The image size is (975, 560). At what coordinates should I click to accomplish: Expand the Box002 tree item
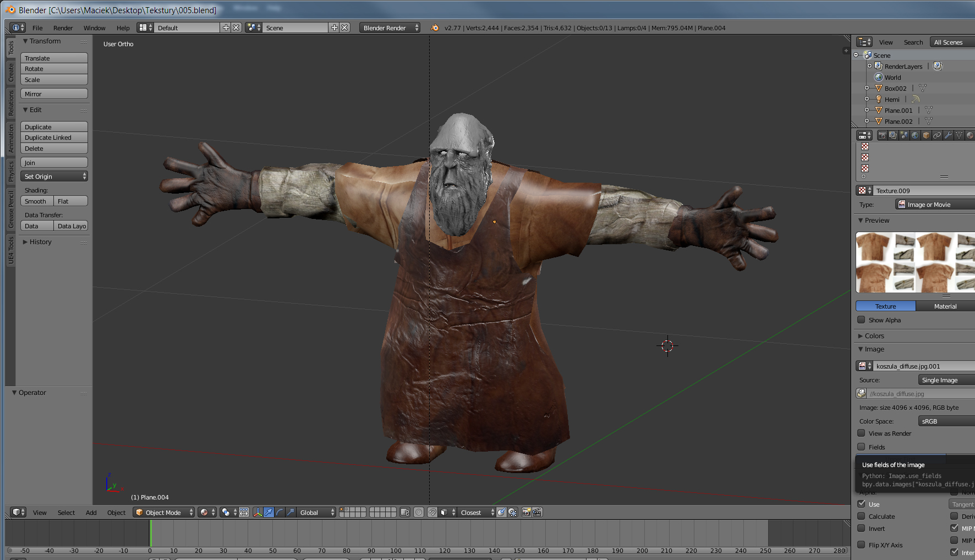pyautogui.click(x=867, y=88)
